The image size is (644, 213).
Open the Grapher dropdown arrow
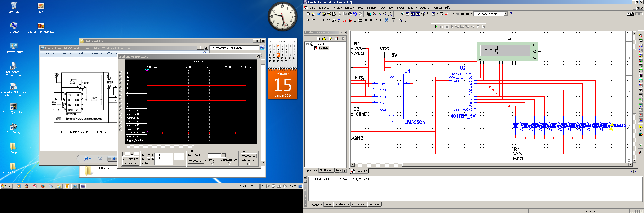(x=437, y=14)
